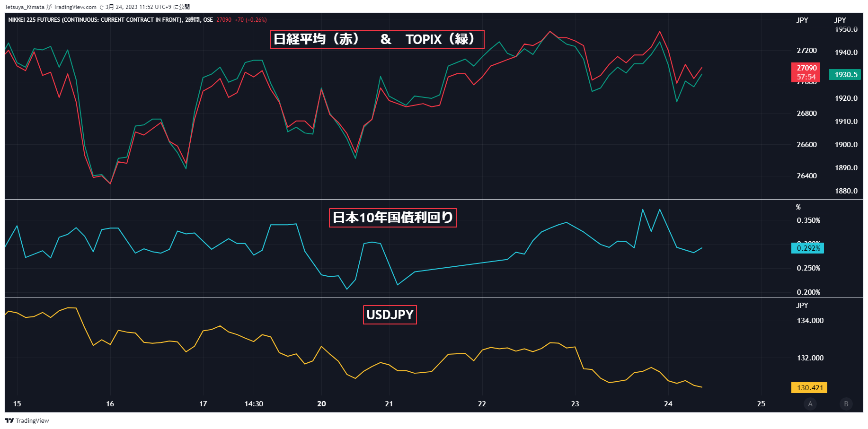Click the 14:30 time axis label
The height and width of the screenshot is (429, 868).
[x=254, y=404]
